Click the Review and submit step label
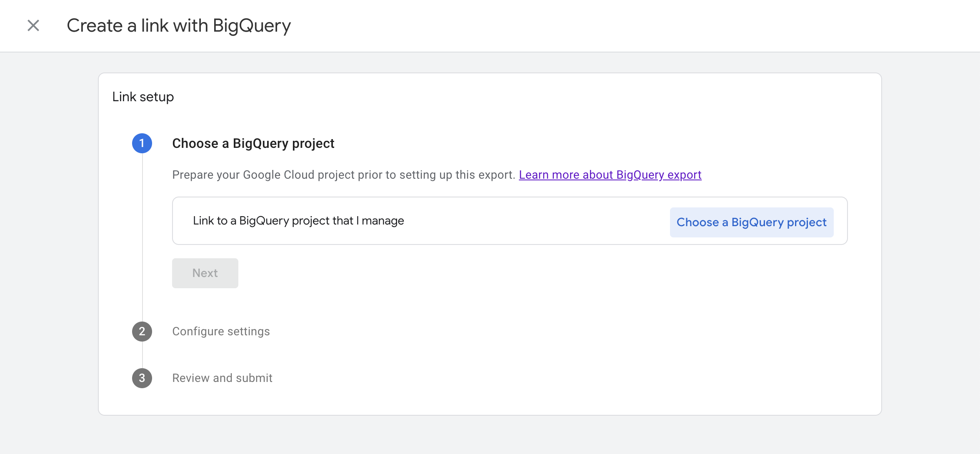Image resolution: width=980 pixels, height=454 pixels. tap(222, 378)
